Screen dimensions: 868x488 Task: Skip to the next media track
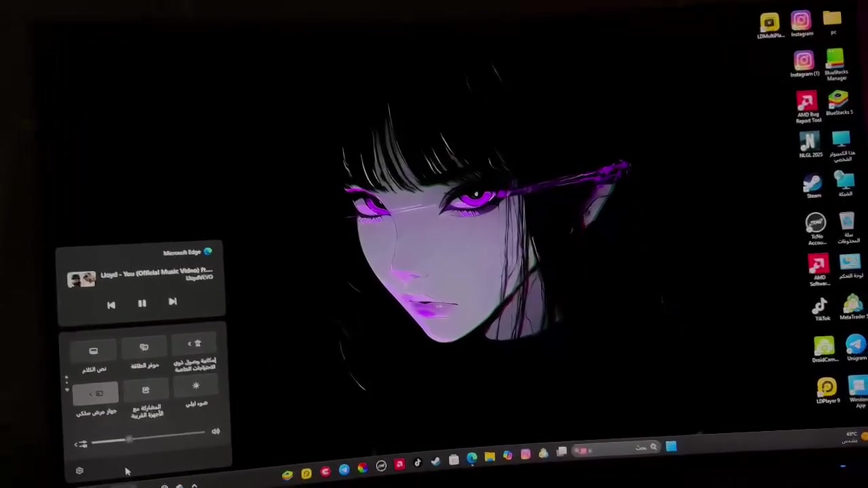[172, 302]
